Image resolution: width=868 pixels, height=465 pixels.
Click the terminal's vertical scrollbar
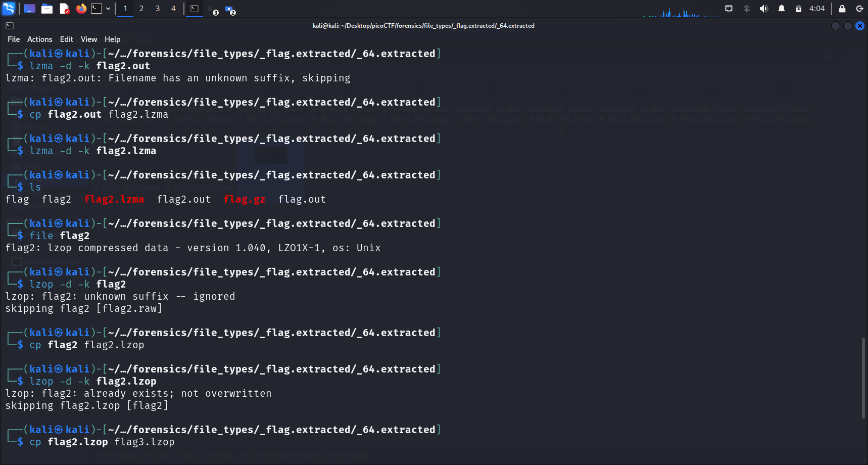(863, 378)
